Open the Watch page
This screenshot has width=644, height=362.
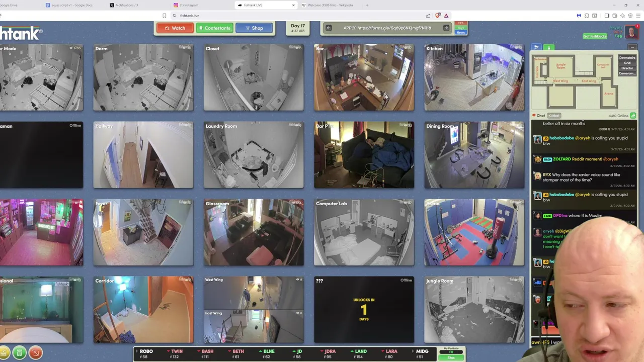[175, 28]
